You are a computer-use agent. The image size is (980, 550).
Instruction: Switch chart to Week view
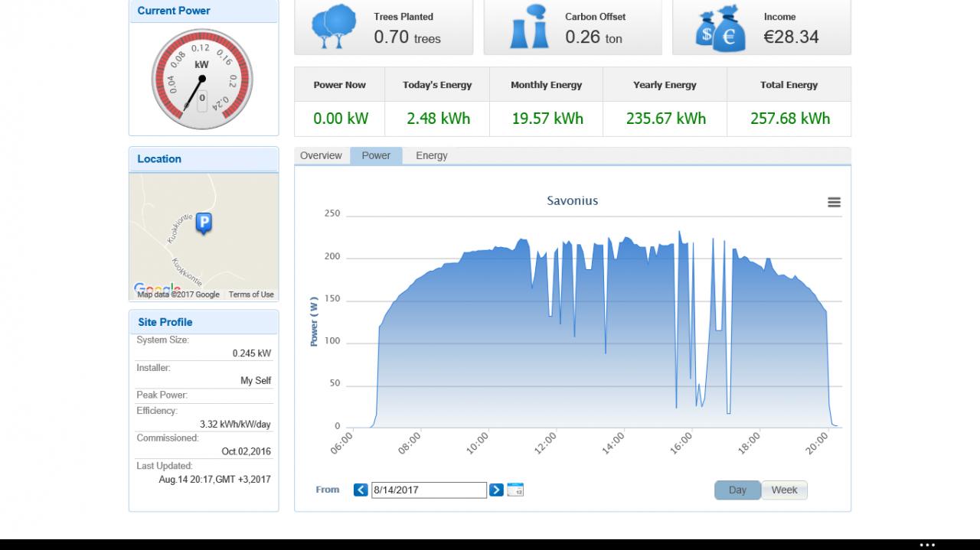(784, 490)
